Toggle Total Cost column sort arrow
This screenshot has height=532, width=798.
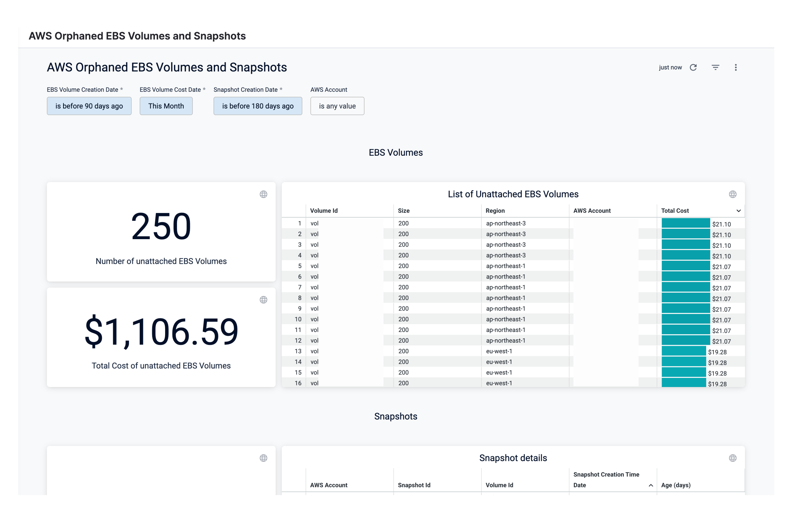point(738,211)
